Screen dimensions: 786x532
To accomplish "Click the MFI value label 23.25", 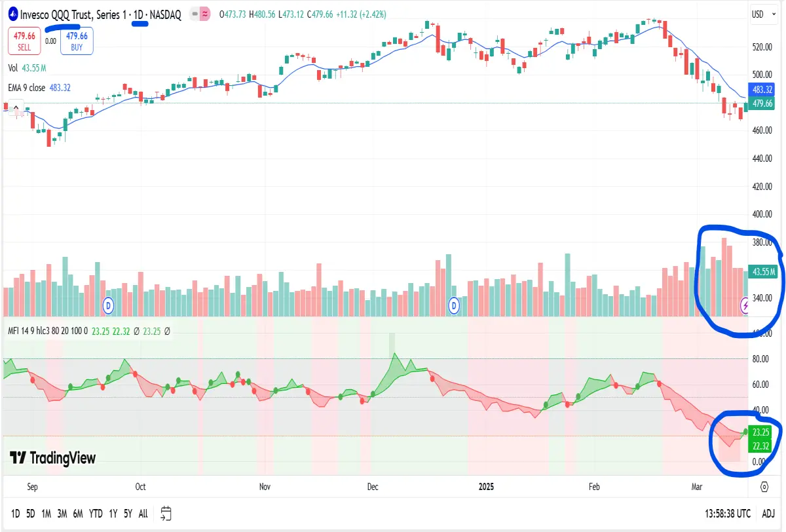I will pyautogui.click(x=761, y=432).
